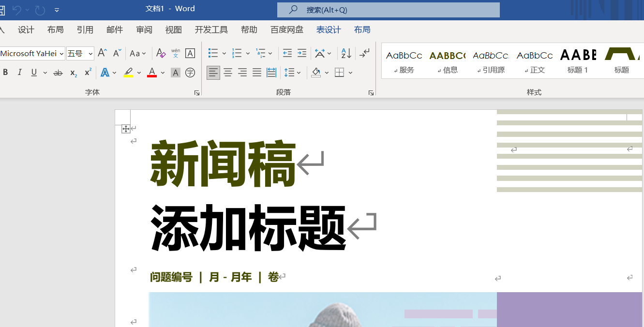Apply distributed alignment

pyautogui.click(x=271, y=73)
